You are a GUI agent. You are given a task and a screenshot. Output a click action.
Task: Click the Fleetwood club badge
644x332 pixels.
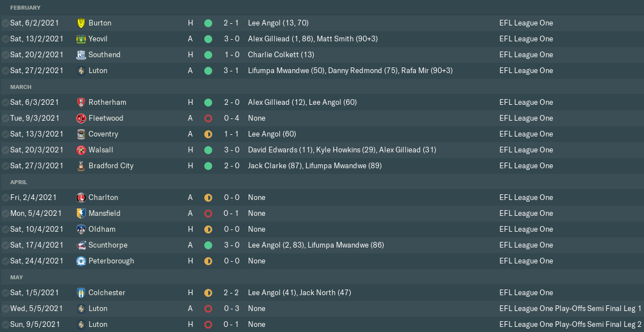[x=81, y=118]
